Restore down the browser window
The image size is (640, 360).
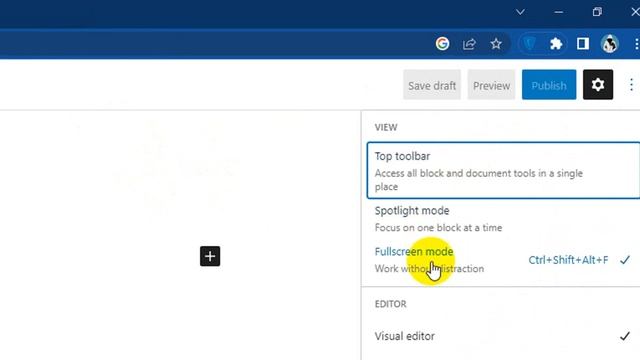click(597, 12)
